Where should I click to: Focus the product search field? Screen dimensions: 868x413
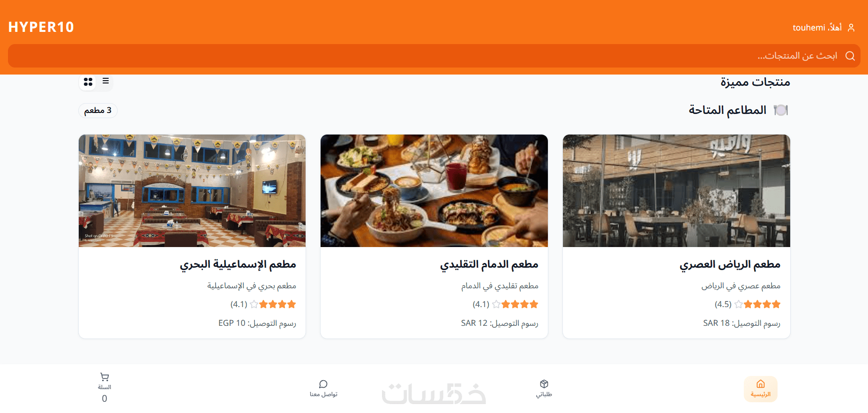434,56
